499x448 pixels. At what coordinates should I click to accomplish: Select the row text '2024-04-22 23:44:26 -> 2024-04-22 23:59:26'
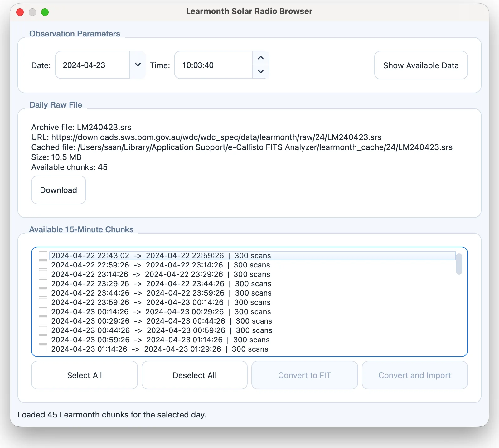click(x=138, y=293)
